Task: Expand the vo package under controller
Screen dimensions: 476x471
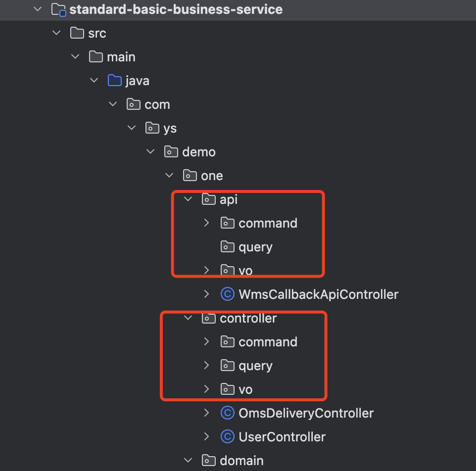Action: (x=207, y=389)
